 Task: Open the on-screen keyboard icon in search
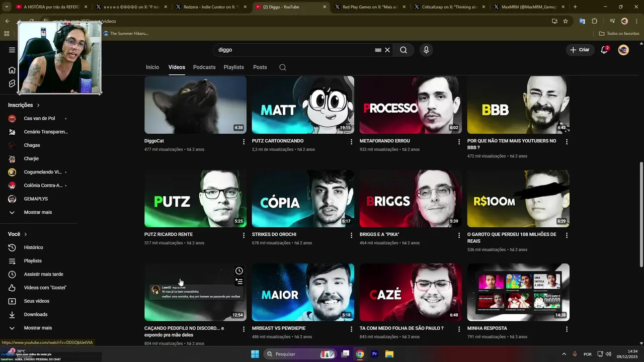[x=378, y=50]
